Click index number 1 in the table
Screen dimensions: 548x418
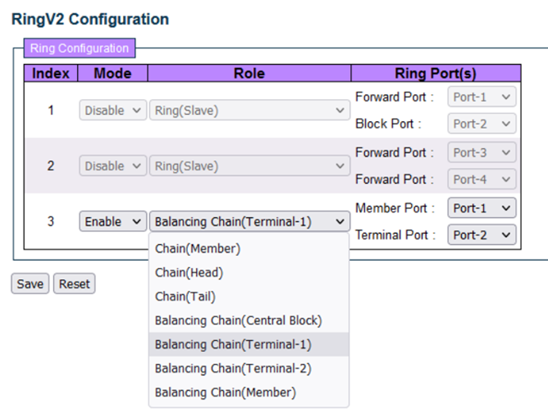51,110
